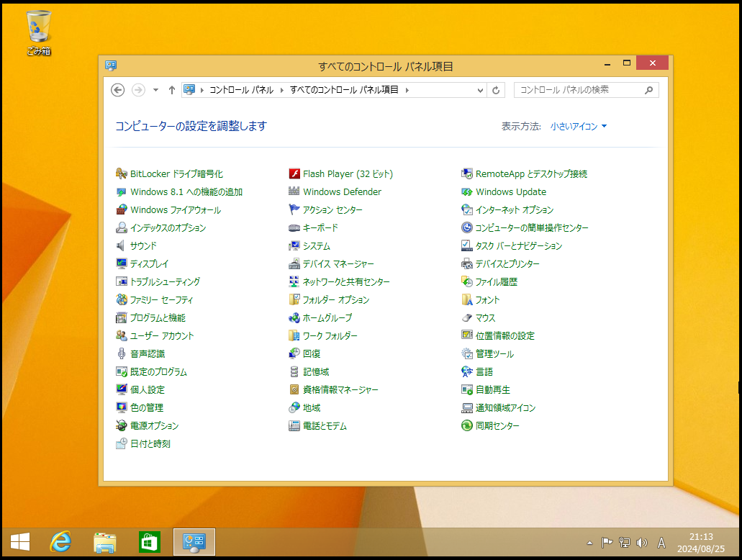Image resolution: width=742 pixels, height=560 pixels.
Task: Go up one level arrow
Action: 172,90
